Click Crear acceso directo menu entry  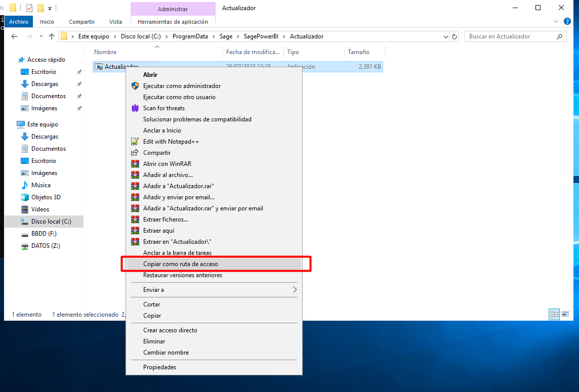coord(214,330)
